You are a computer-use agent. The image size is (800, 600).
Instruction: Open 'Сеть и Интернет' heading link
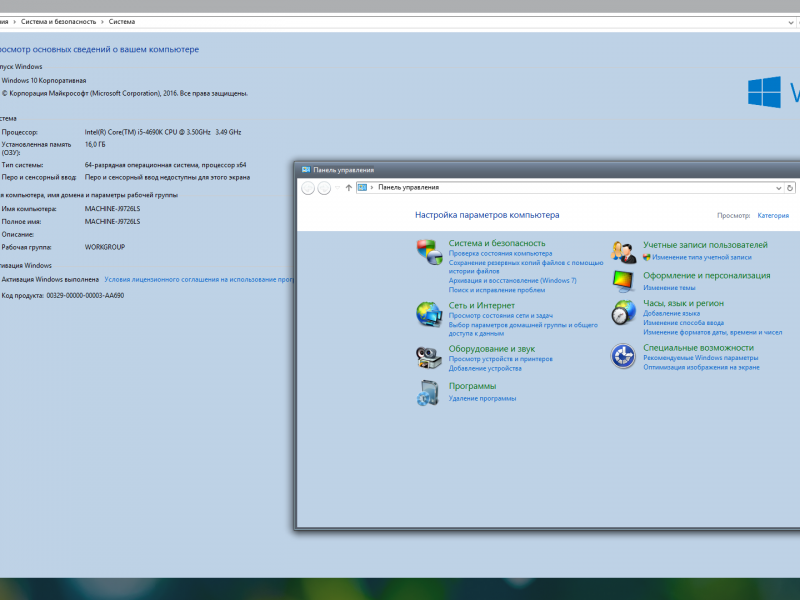481,306
